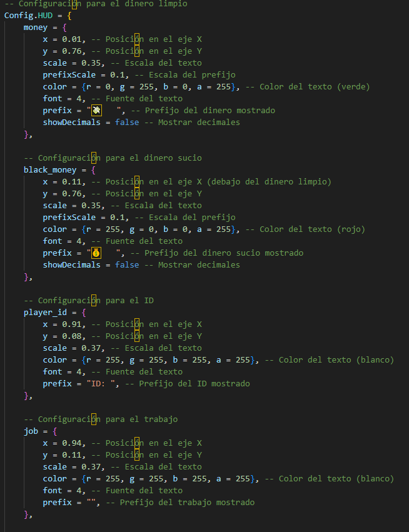Click the false value under black_money showDecimals
The width and height of the screenshot is (409, 532).
[x=127, y=265]
